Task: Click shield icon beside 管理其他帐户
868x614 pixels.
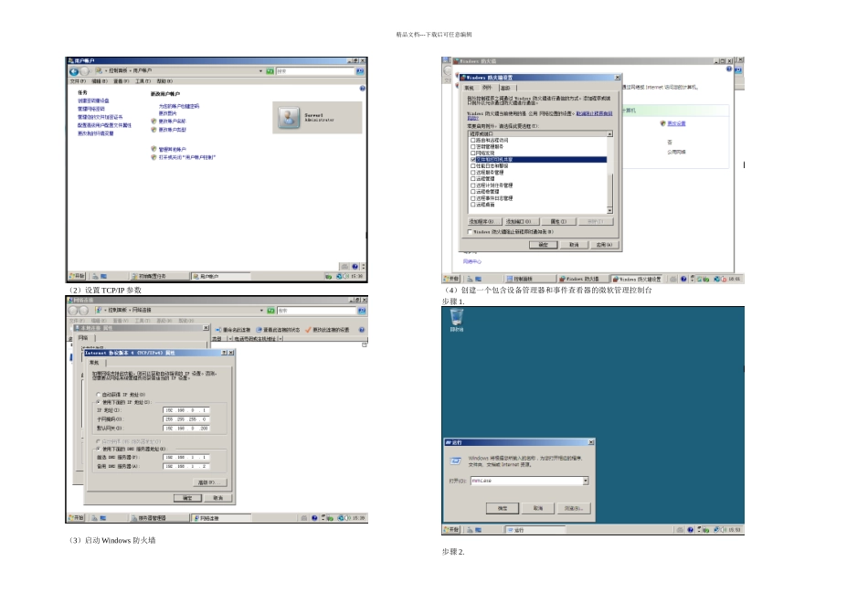Action: [x=153, y=150]
